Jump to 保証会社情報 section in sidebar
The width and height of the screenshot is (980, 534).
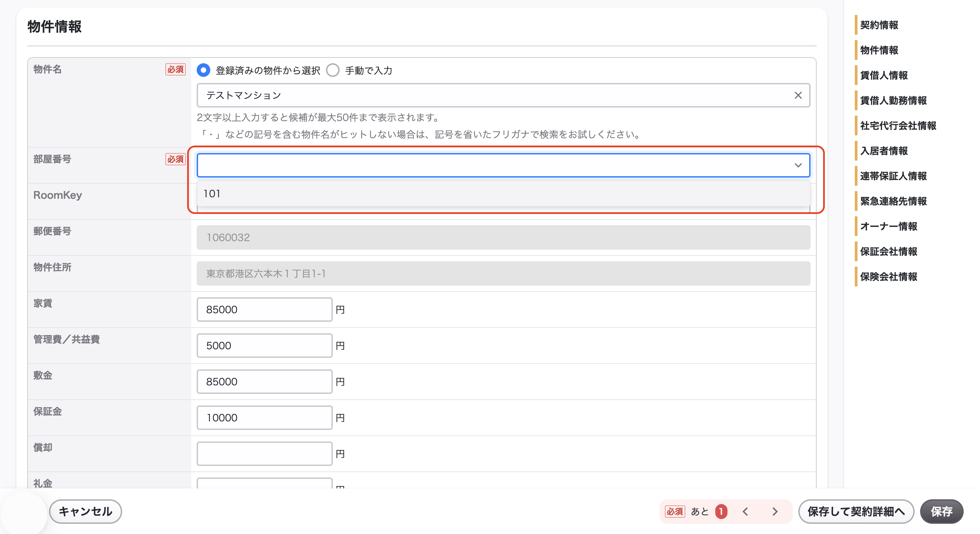pos(888,251)
